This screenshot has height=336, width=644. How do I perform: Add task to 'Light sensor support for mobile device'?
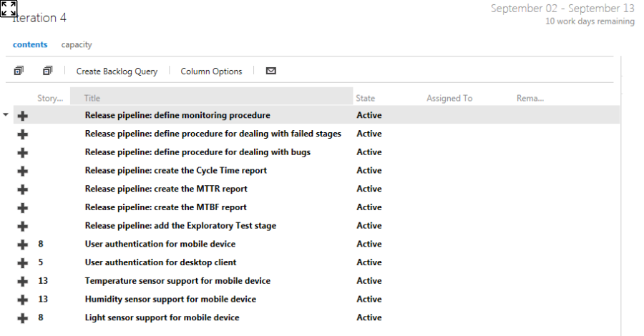(22, 318)
